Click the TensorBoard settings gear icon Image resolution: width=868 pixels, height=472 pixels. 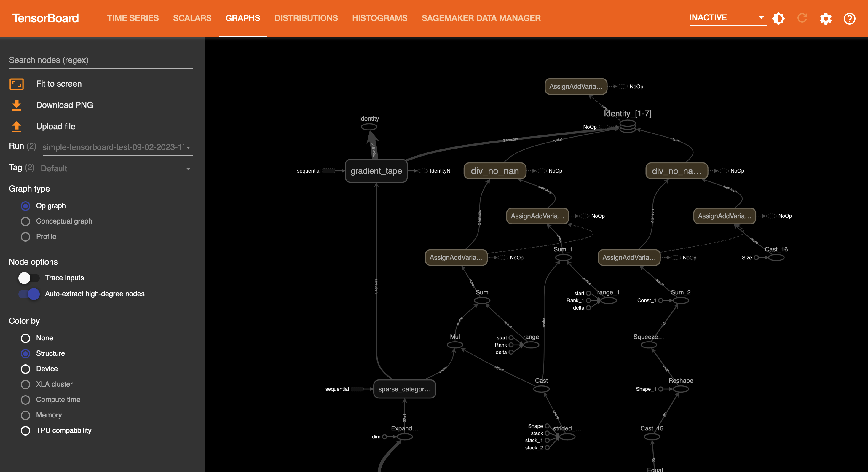pyautogui.click(x=826, y=17)
